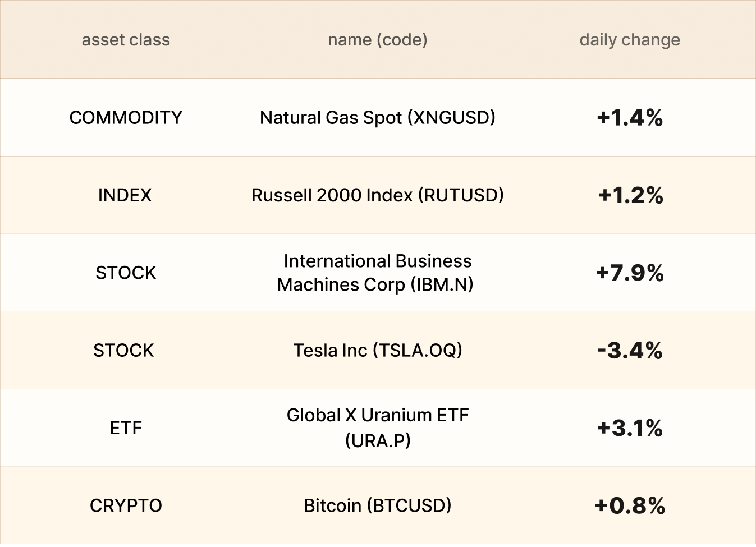Viewport: 756px width, 547px height.
Task: Open Natural Gas Spot (XNGUSD) entry
Action: (377, 117)
